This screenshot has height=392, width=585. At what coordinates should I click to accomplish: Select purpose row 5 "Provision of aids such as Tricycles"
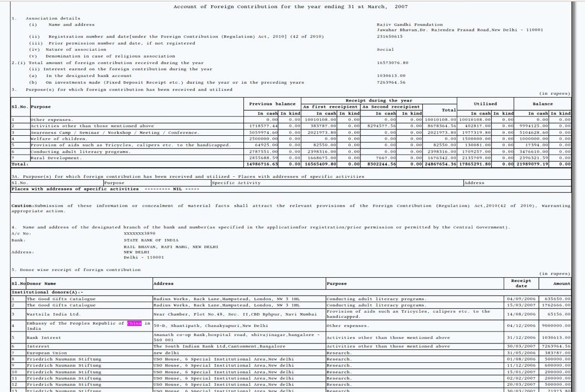[131, 145]
